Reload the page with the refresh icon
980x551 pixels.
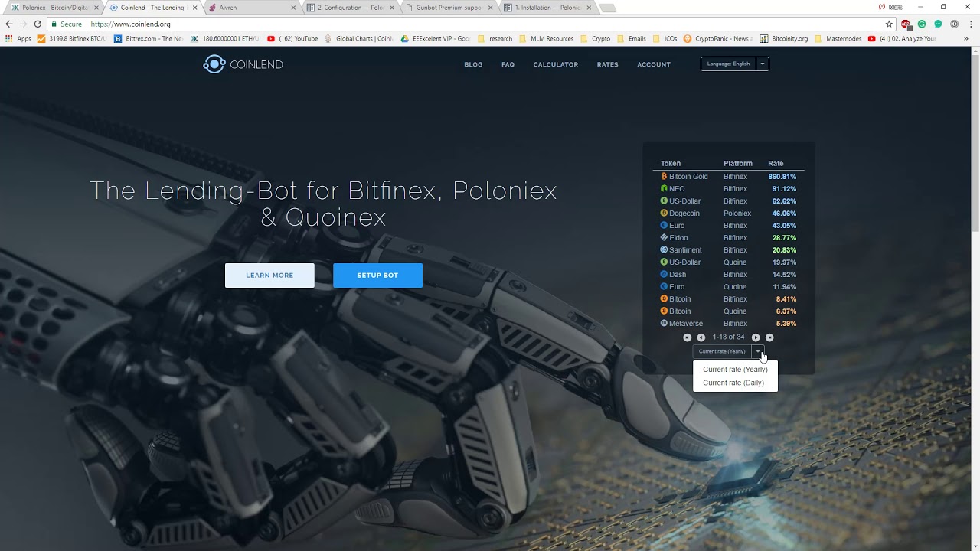pyautogui.click(x=38, y=24)
